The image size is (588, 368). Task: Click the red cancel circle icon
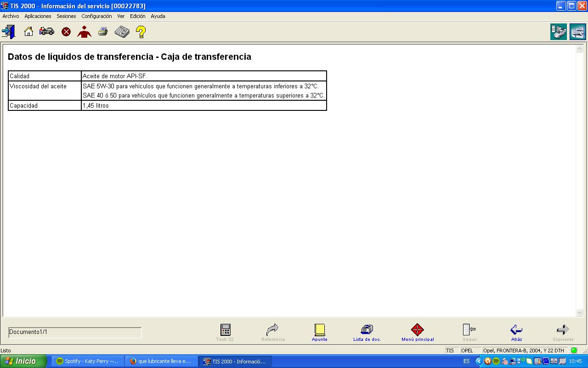pyautogui.click(x=66, y=32)
